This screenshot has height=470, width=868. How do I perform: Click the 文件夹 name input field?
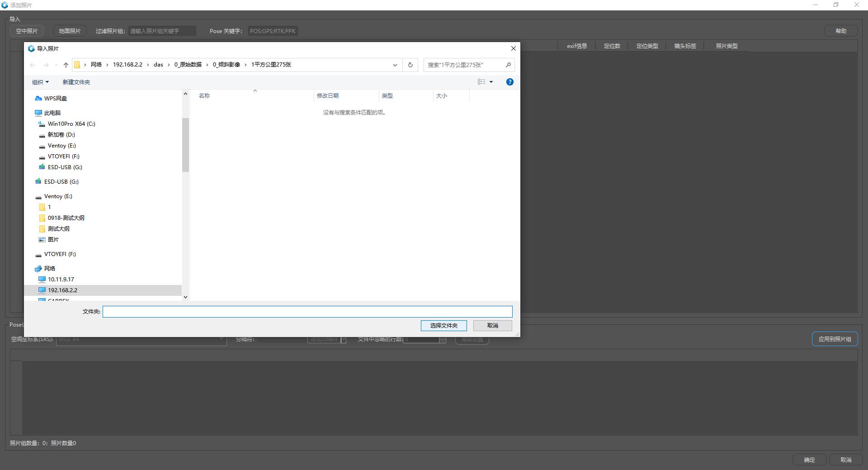point(307,312)
